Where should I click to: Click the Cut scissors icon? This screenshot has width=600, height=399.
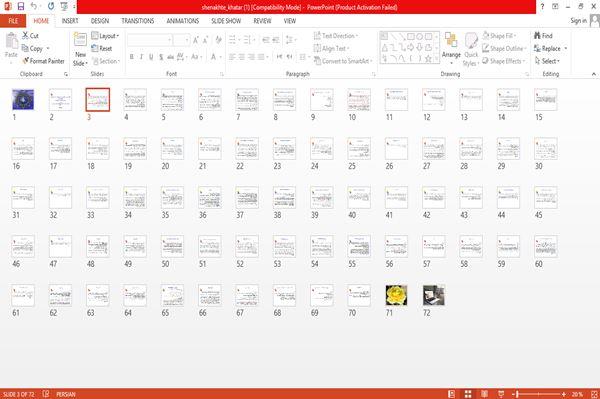tap(25, 36)
